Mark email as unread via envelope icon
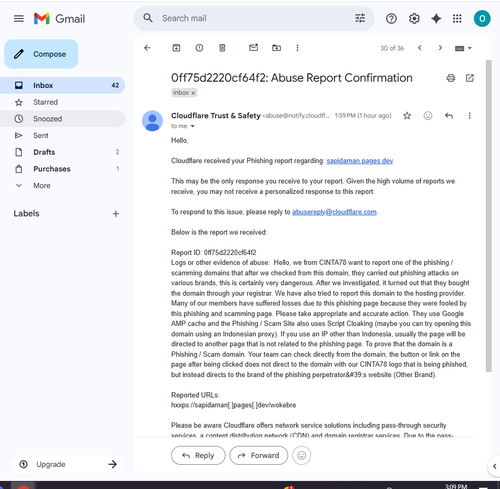500x489 pixels. click(x=254, y=48)
